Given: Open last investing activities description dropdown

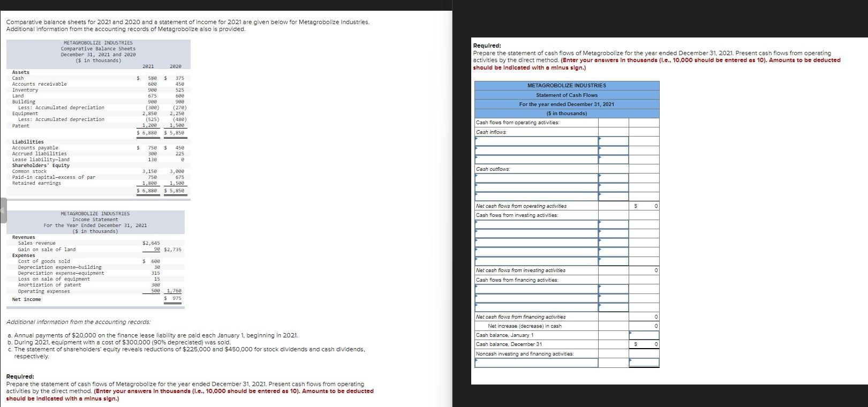Looking at the screenshot, I should coord(537,261).
